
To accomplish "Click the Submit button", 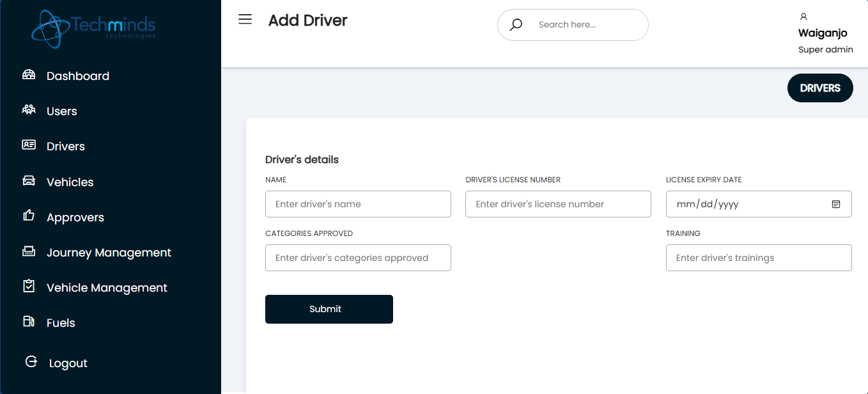I will click(x=329, y=309).
